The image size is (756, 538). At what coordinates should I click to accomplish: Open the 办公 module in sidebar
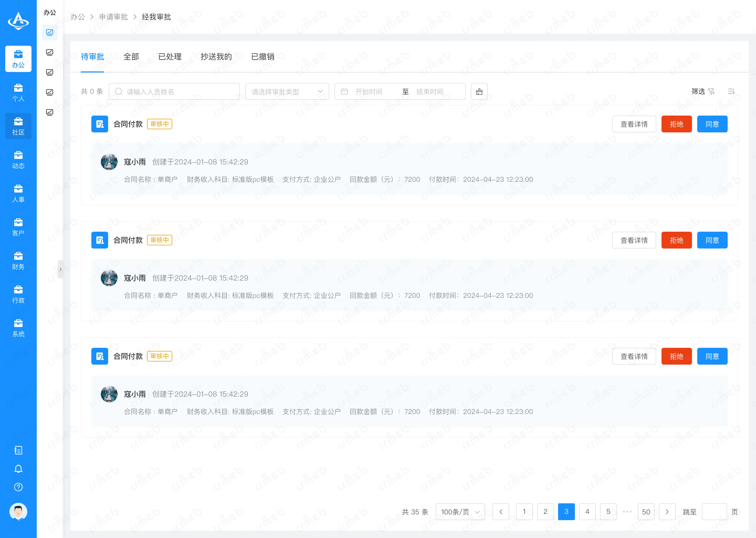18,59
